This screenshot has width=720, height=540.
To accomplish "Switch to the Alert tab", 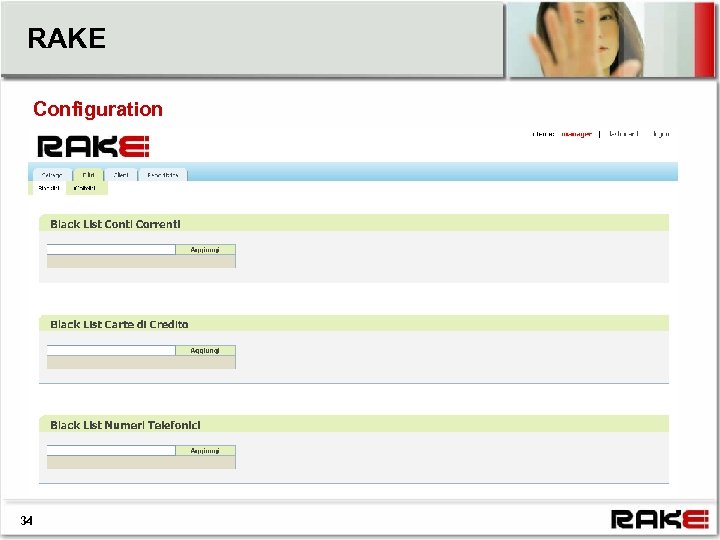I will tap(121, 175).
